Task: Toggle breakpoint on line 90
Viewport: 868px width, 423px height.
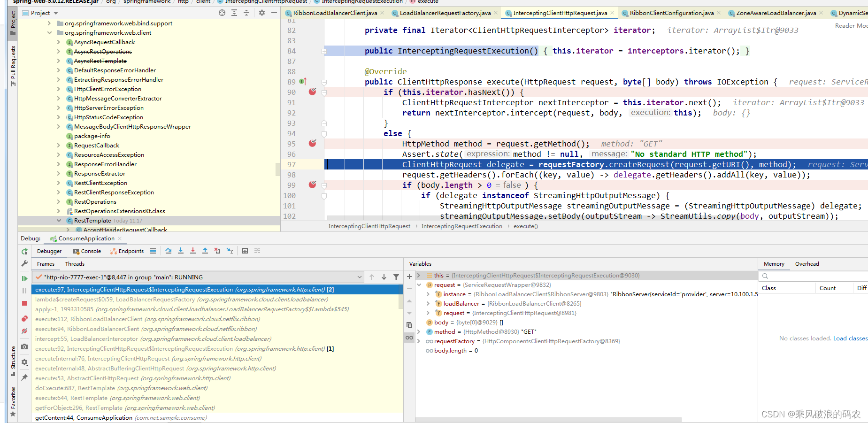Action: coord(312,92)
